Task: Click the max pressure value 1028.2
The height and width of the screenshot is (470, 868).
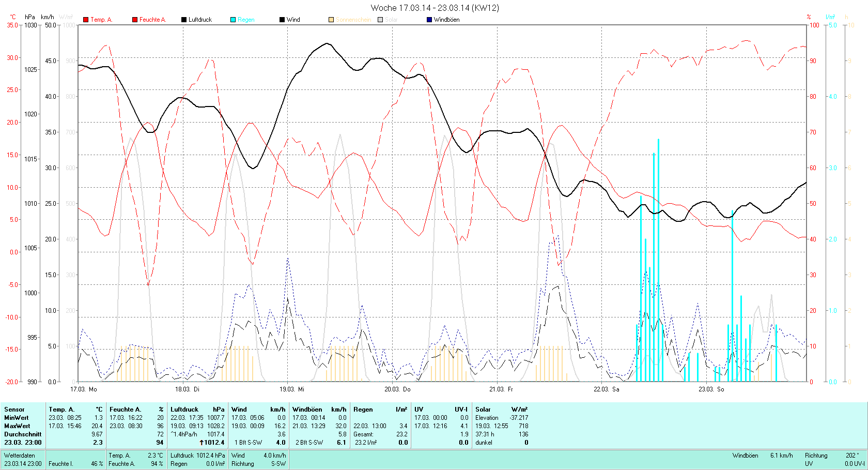Action: point(216,426)
